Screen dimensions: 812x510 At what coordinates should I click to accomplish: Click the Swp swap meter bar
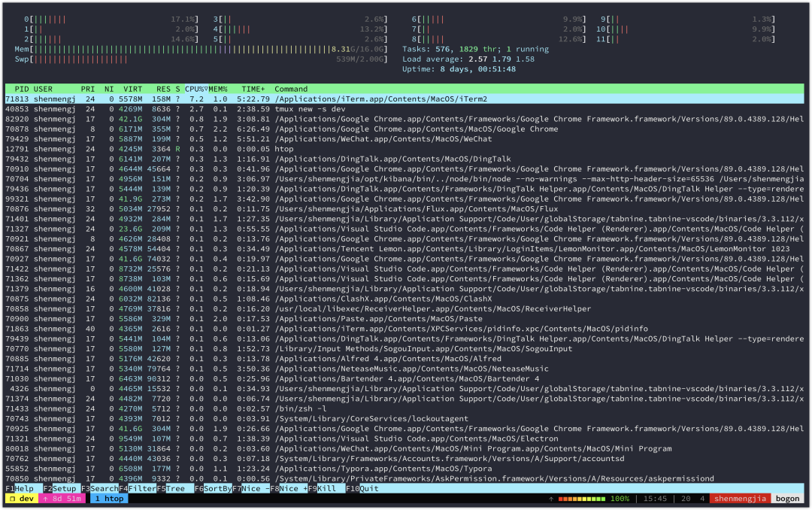[201, 59]
